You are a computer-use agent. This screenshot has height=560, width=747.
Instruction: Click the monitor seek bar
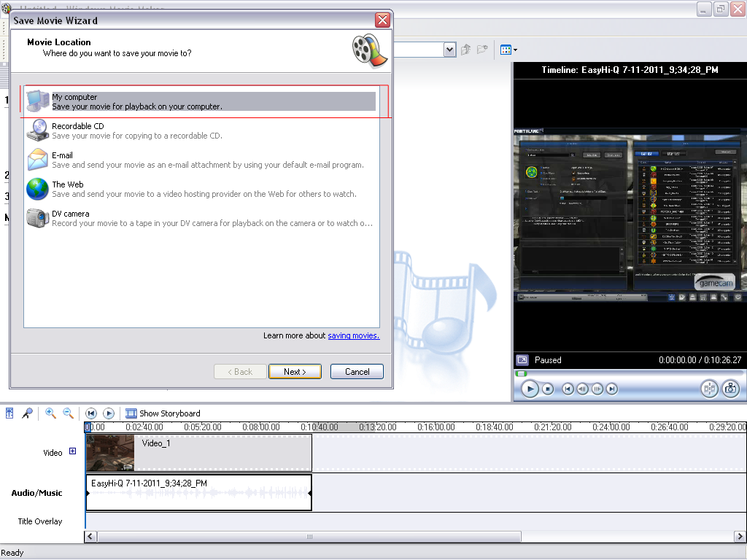tap(630, 373)
